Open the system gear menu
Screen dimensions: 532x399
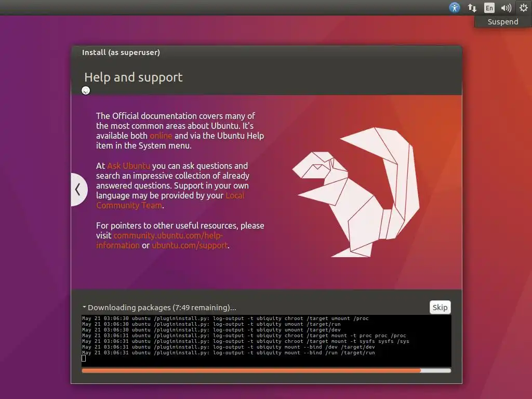pos(524,7)
